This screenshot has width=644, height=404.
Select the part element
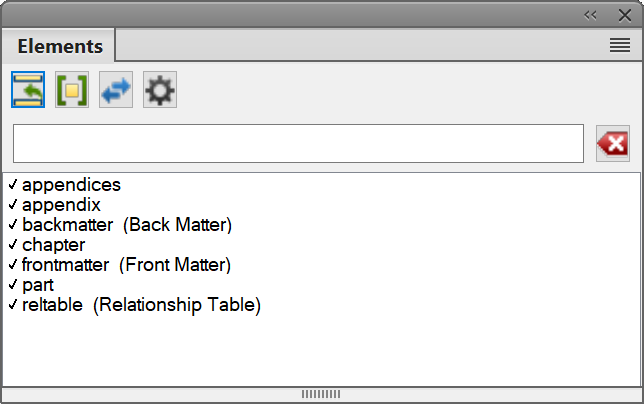38,285
